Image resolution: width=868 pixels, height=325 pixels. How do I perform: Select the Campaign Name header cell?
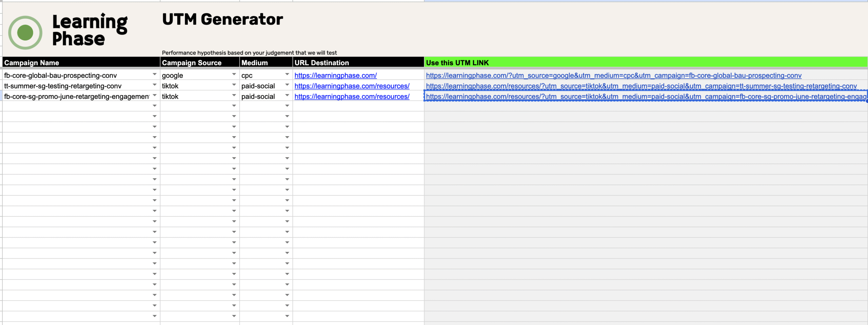[81, 62]
